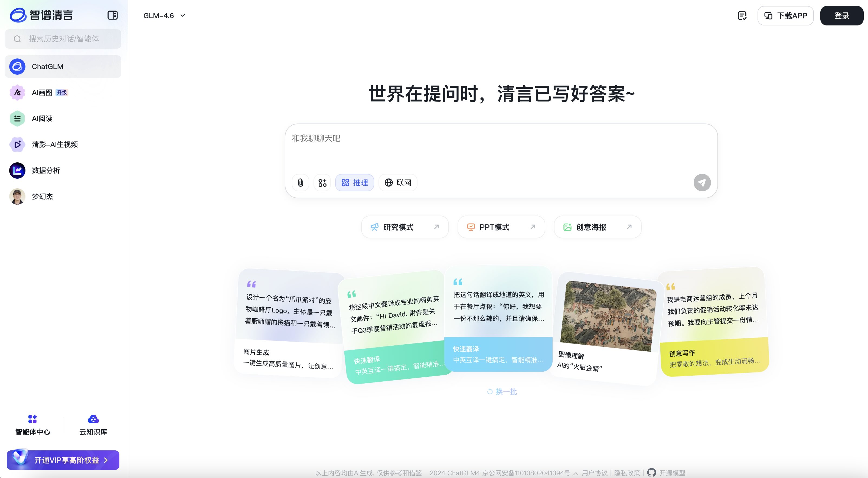The width and height of the screenshot is (868, 478).
Task: Enable 联网 web search mode
Action: (398, 182)
